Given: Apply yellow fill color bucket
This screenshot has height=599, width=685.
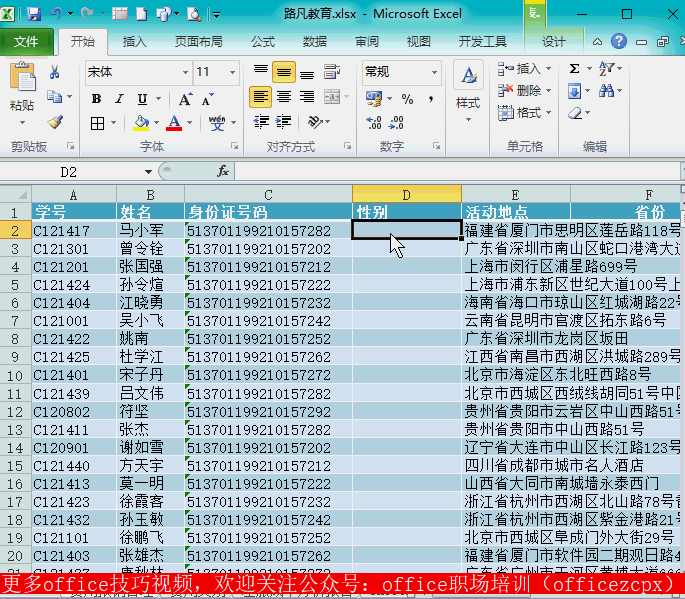Looking at the screenshot, I should [x=141, y=123].
